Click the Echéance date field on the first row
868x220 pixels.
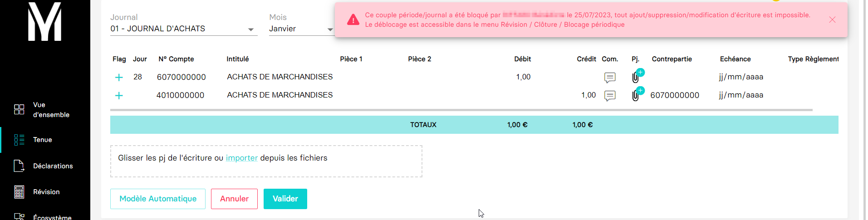pos(741,77)
